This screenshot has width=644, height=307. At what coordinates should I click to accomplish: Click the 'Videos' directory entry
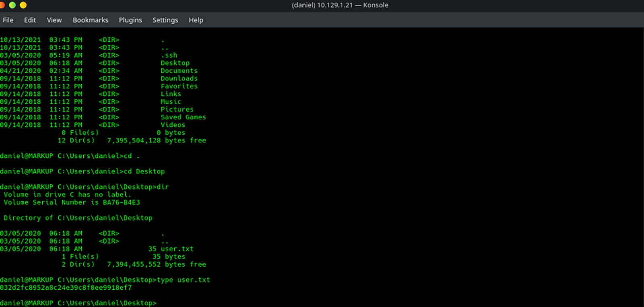173,125
